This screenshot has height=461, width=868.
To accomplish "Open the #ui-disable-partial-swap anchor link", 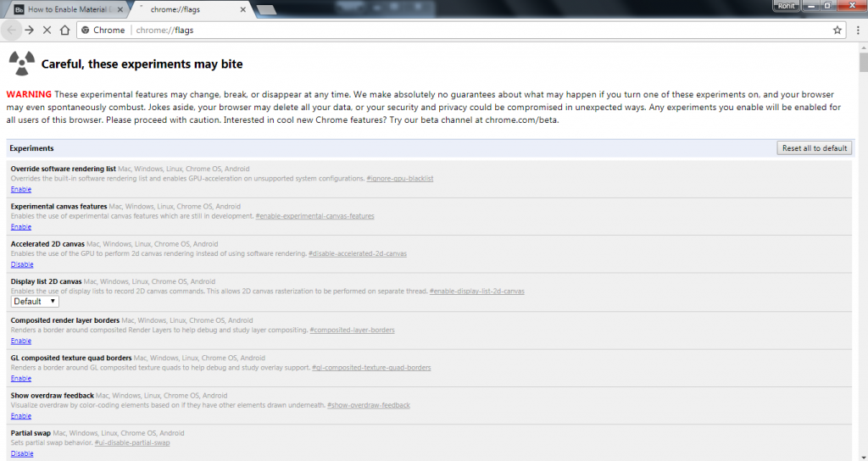I will (132, 442).
